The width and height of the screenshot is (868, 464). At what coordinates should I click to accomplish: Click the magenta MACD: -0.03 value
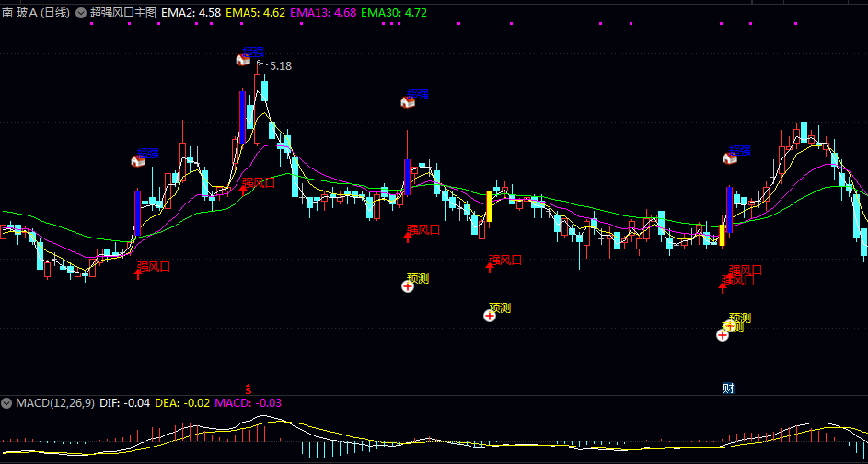coord(248,403)
